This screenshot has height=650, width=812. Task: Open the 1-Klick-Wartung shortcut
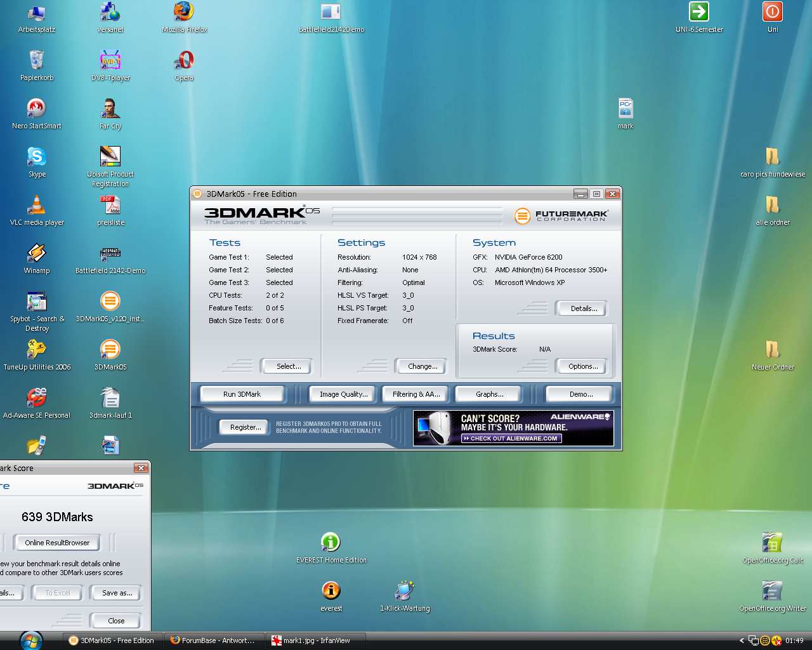click(405, 597)
